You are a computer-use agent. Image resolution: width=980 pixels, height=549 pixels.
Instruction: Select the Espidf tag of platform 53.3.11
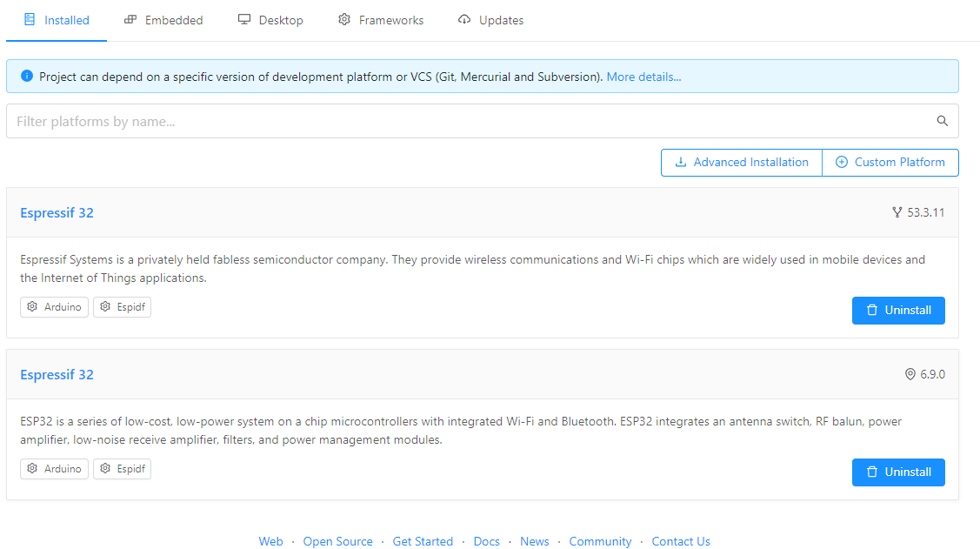click(122, 307)
